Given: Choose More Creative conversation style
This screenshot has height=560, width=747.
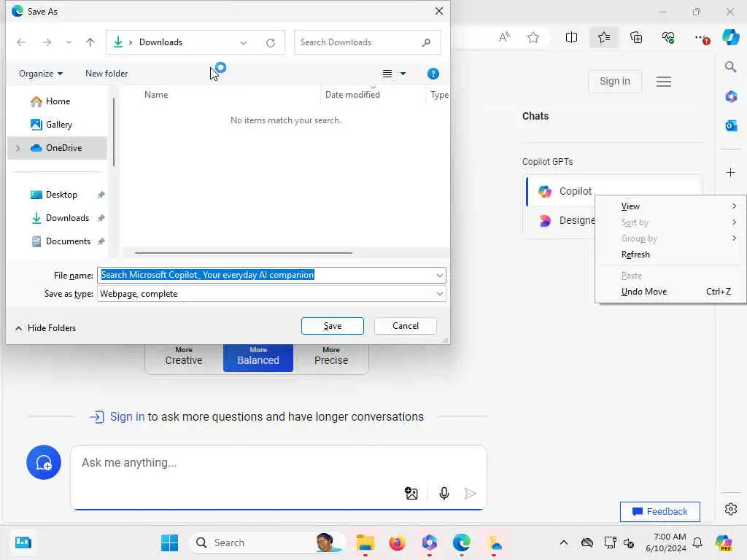Looking at the screenshot, I should pyautogui.click(x=184, y=356).
